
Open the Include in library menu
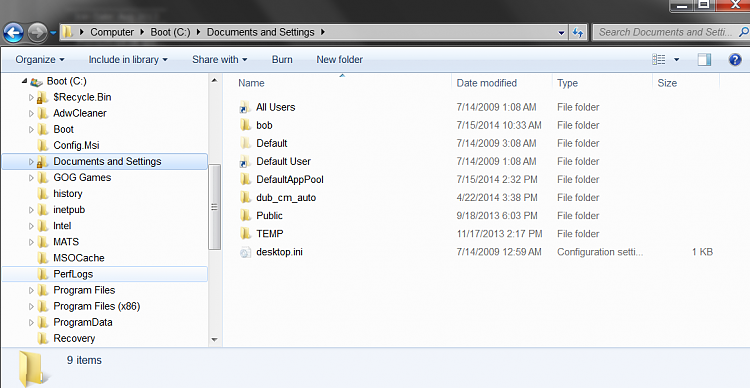point(128,59)
